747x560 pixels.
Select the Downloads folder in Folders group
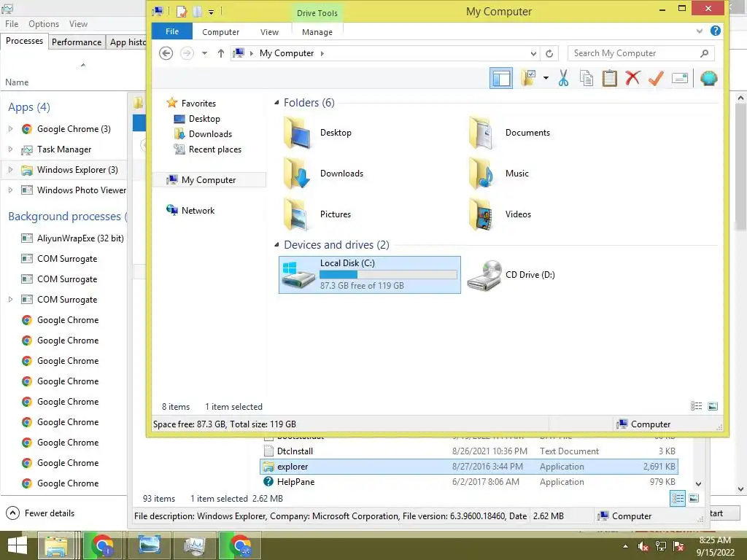coord(324,174)
